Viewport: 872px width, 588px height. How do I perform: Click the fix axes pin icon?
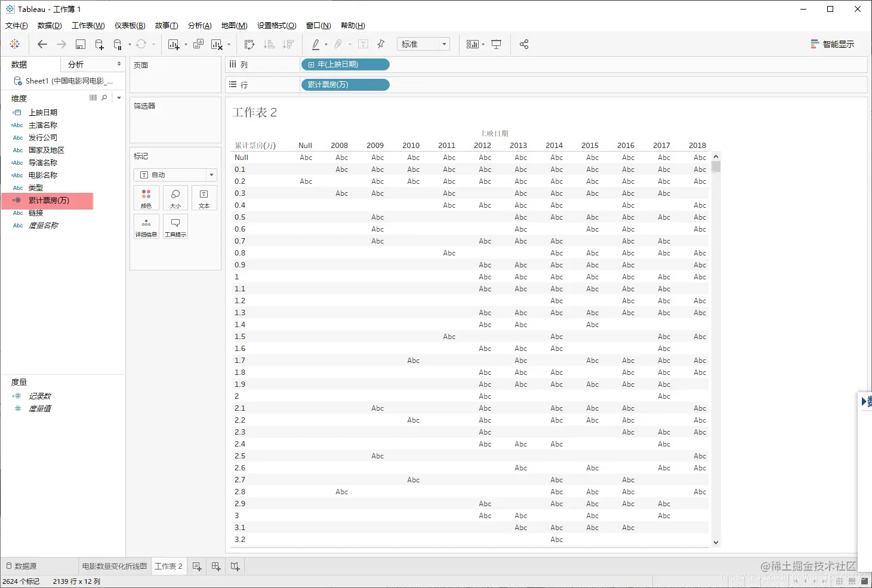381,44
